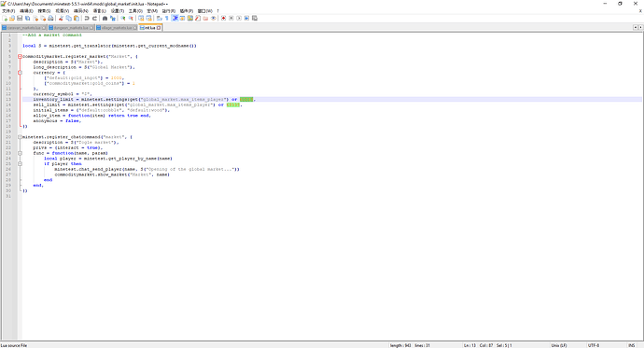Toggle synchronized horizontal scrolling icon

click(x=148, y=18)
